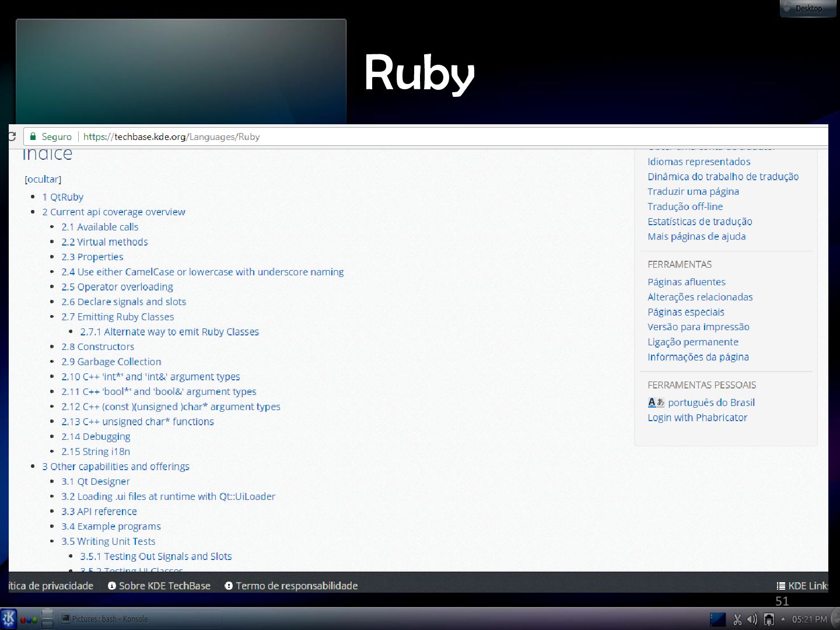Click the dark blue desktop preview tray icon
Image resolution: width=840 pixels, height=630 pixels.
coord(717,619)
